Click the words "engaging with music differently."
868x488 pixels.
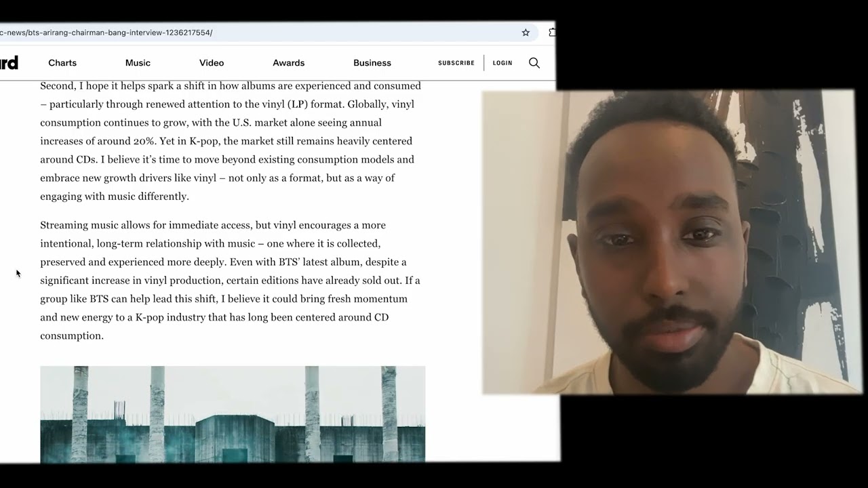coord(115,197)
